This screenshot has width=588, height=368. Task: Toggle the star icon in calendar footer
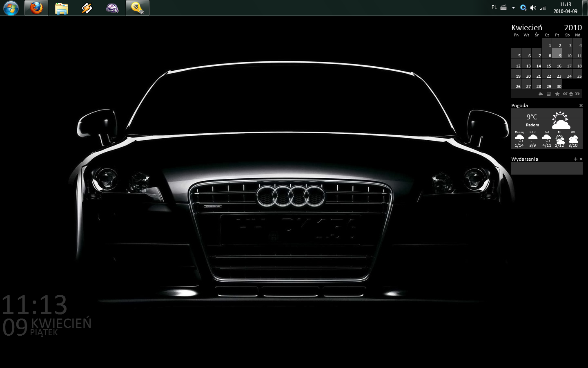557,94
